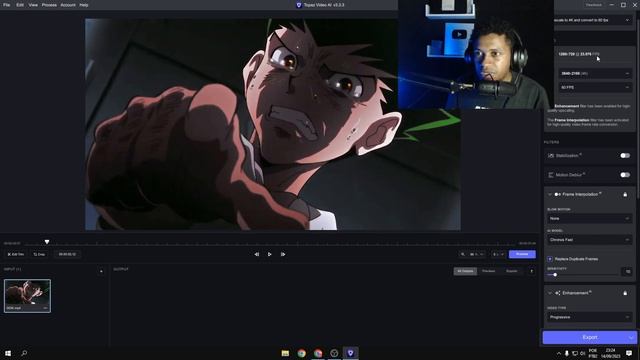Click the volume tray icon
This screenshot has height=360, width=640.
pyautogui.click(x=582, y=353)
